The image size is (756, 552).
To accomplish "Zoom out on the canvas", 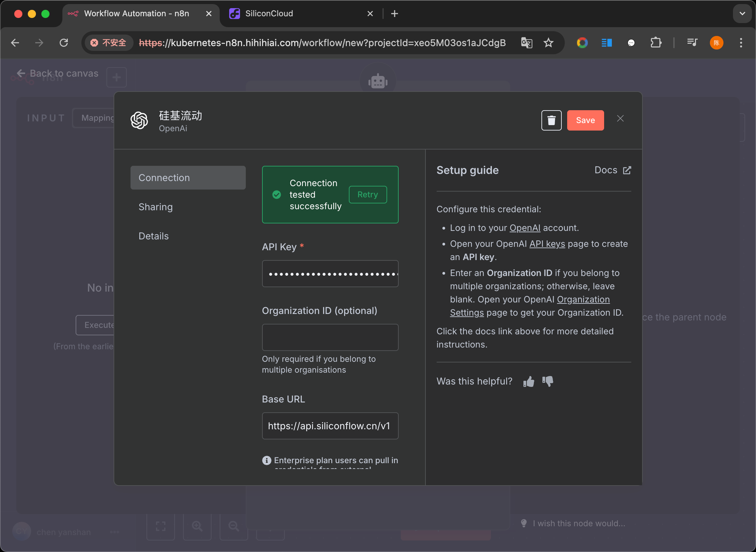I will pos(234,526).
